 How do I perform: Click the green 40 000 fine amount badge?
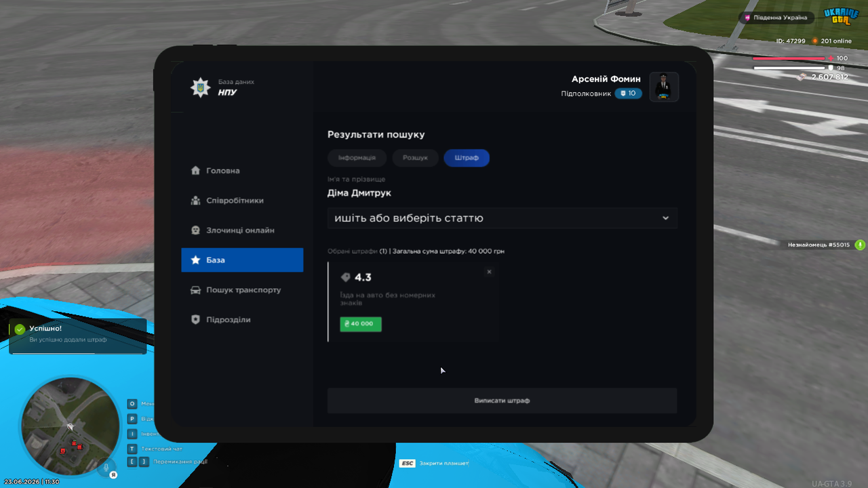tap(361, 324)
